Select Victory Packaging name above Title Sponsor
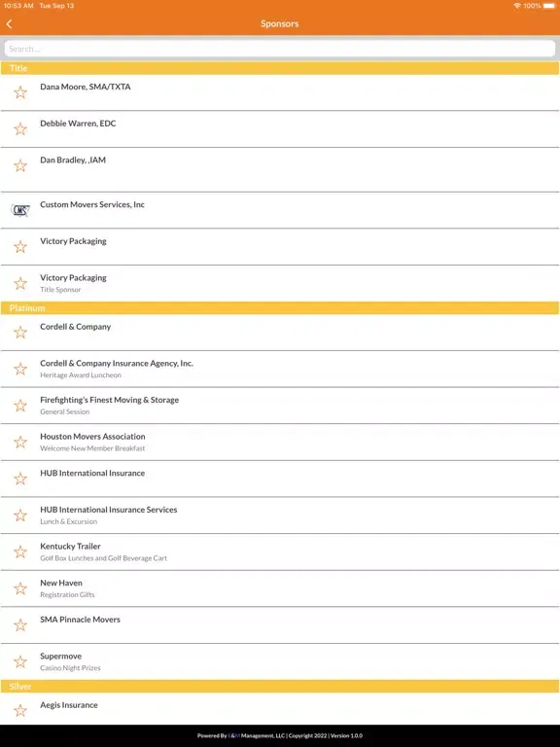 coord(73,278)
